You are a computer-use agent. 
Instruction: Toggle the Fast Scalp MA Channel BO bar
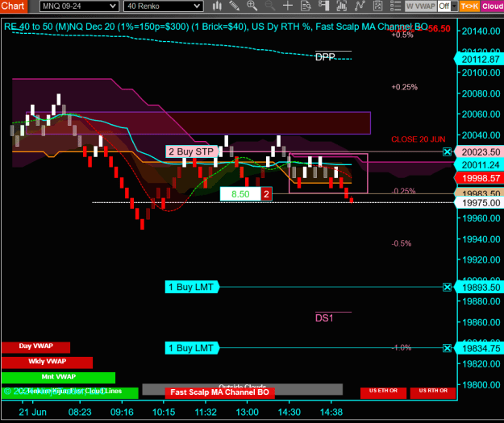219,392
